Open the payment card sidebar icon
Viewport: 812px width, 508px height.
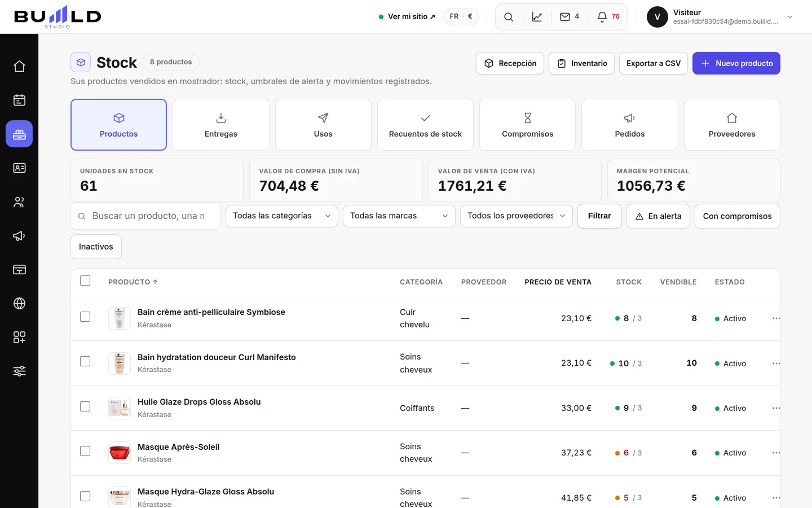coord(19,270)
